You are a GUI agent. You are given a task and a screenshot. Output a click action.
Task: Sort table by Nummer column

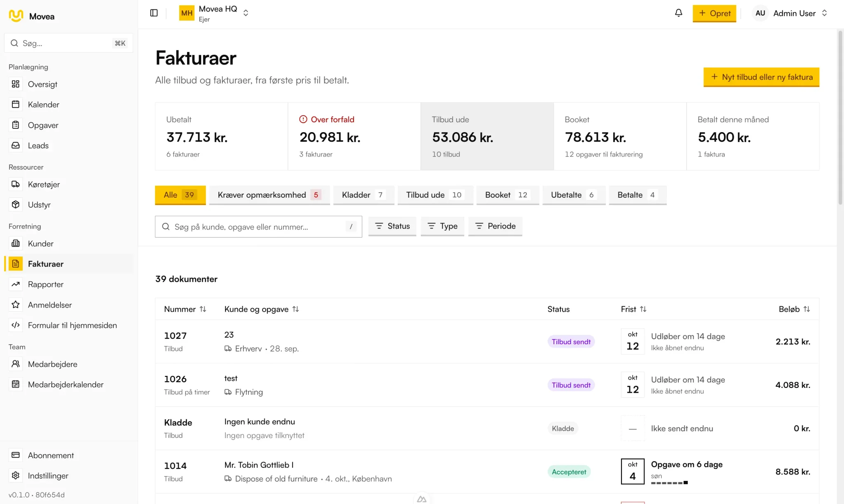point(185,309)
